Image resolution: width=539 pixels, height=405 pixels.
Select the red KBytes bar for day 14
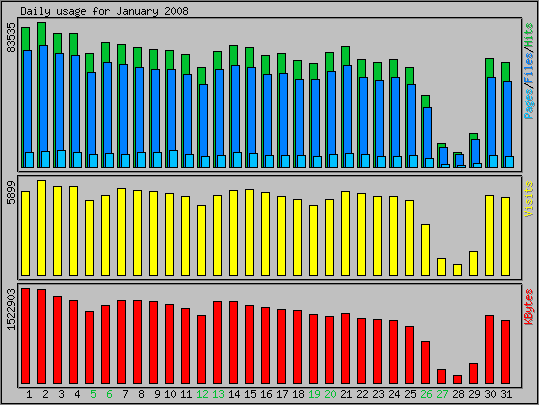[233, 342]
